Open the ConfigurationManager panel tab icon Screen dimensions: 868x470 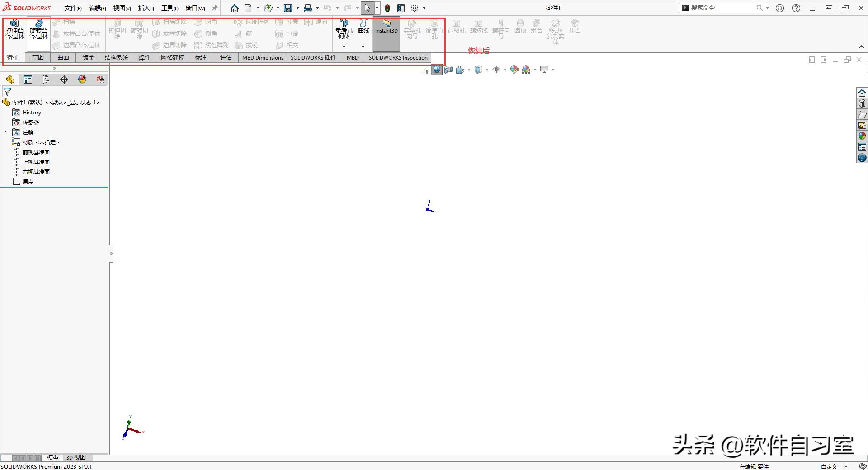coord(46,79)
